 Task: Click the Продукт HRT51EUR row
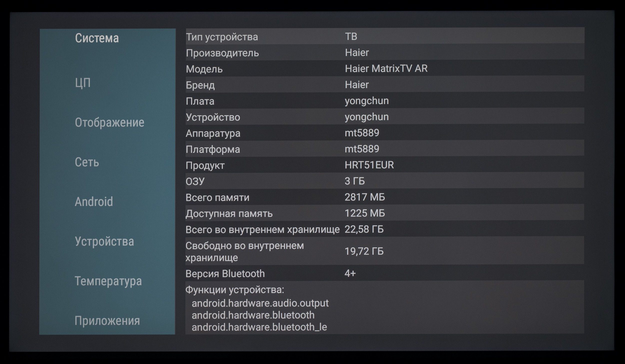[384, 165]
